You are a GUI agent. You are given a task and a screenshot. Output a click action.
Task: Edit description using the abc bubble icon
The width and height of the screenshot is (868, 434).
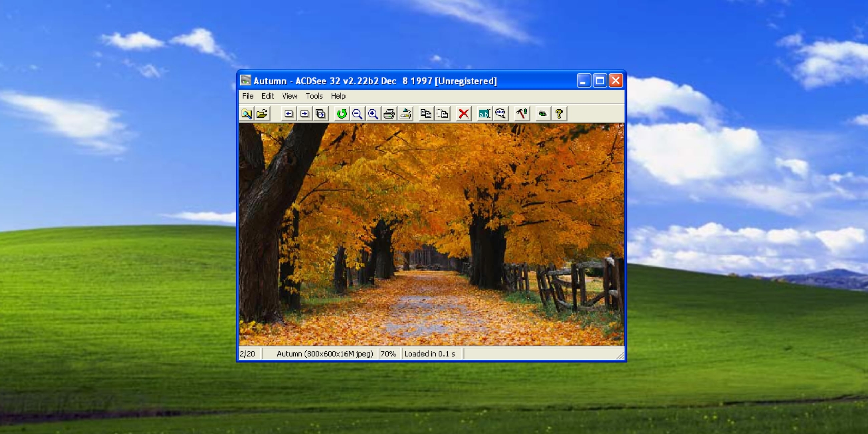pos(500,114)
